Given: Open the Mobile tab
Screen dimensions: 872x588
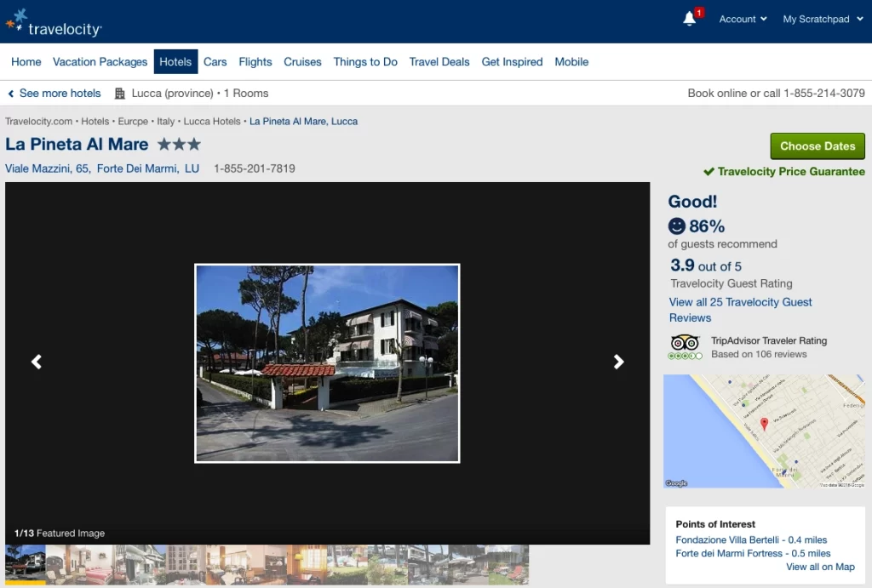Looking at the screenshot, I should pyautogui.click(x=571, y=61).
